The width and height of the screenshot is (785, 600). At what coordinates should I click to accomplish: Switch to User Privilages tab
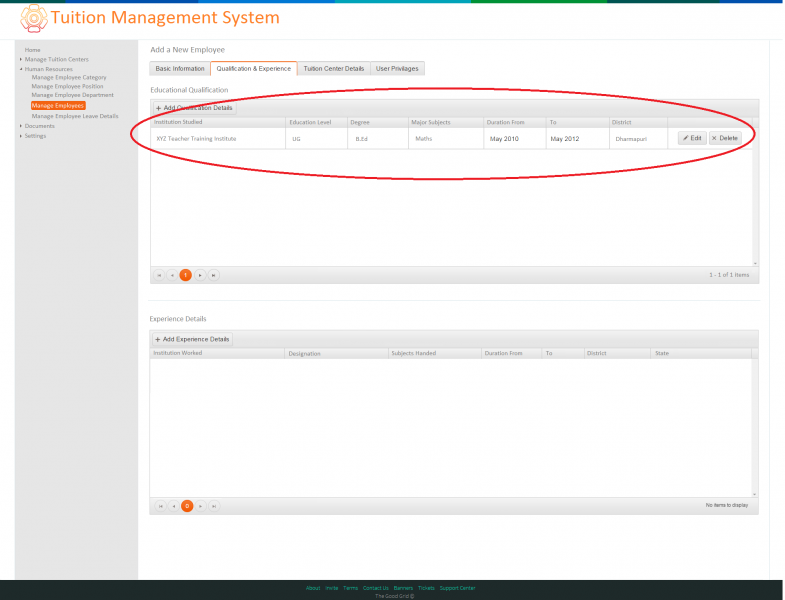[x=397, y=69]
